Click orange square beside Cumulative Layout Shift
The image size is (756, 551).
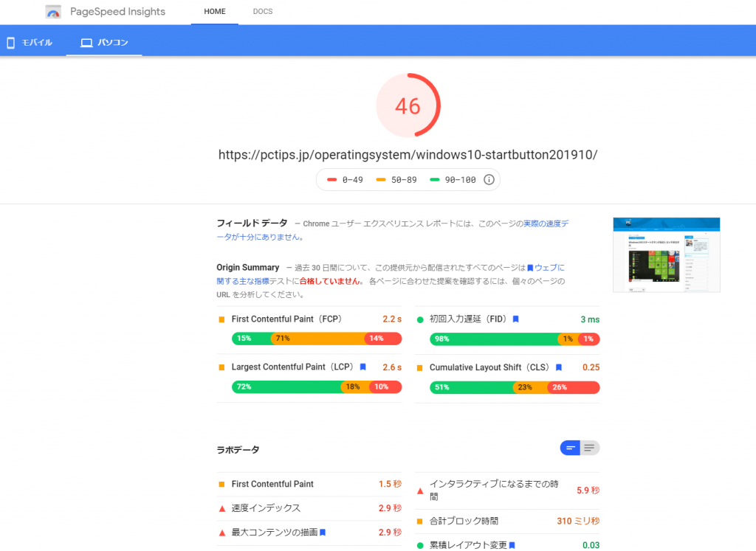click(x=419, y=368)
